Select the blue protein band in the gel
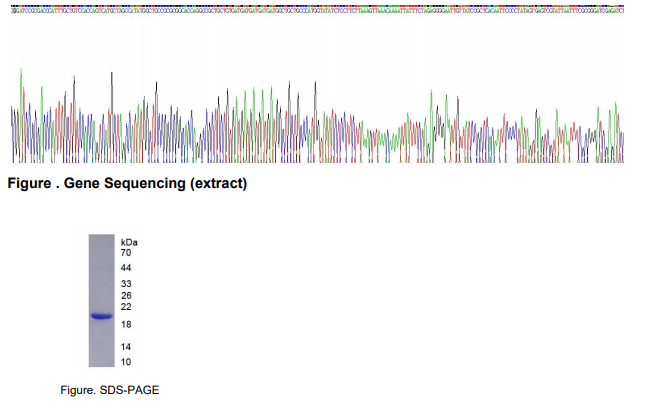This screenshot has width=645, height=417. 102,317
